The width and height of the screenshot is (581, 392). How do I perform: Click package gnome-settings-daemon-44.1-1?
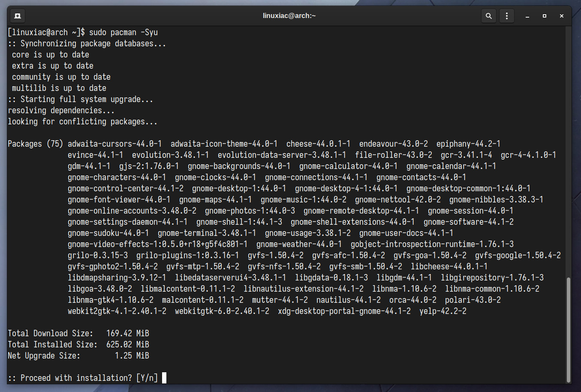128,222
